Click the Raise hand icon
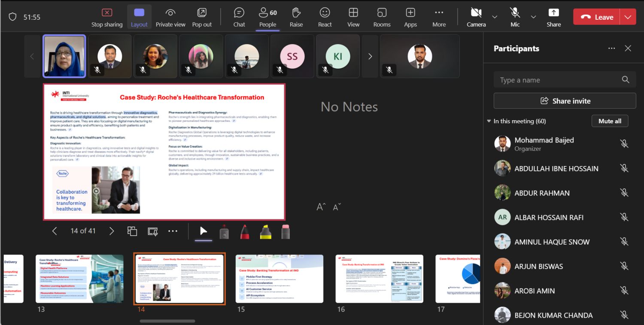 click(x=296, y=17)
